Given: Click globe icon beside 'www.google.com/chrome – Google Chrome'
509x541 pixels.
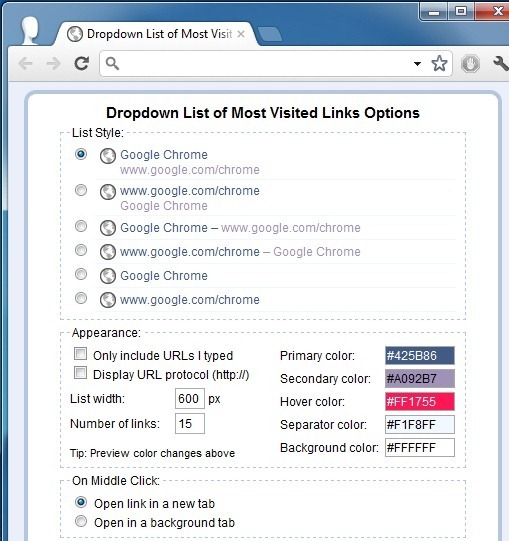Looking at the screenshot, I should 108,252.
